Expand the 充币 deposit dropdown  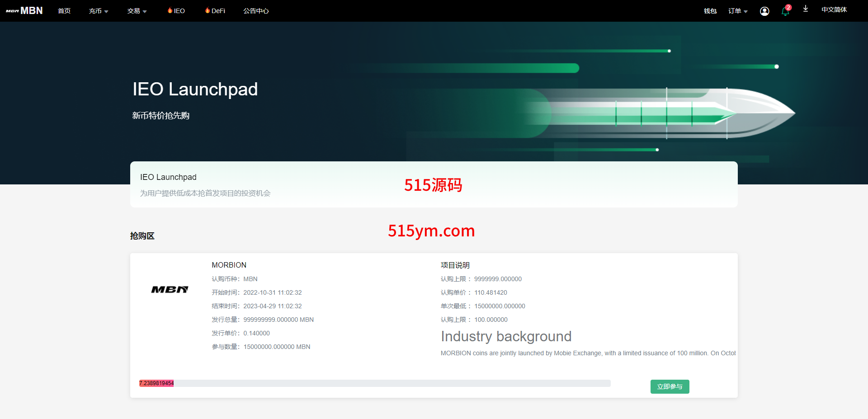pos(99,11)
